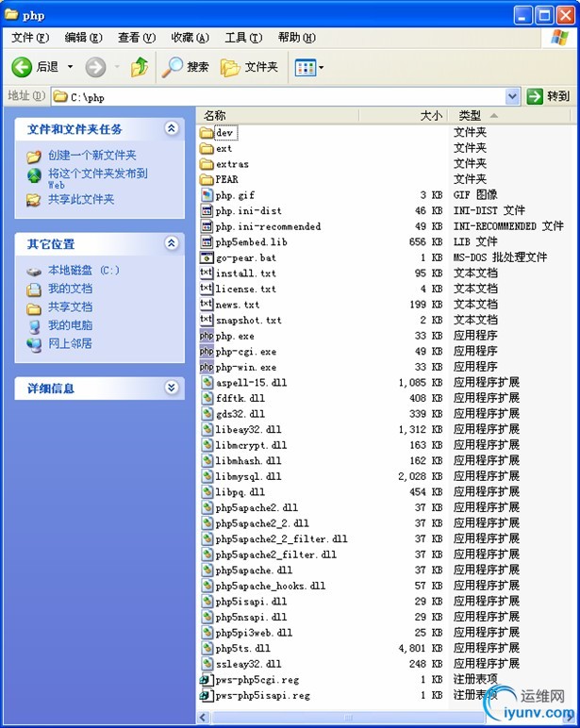
Task: Select file name ssleay32.dll
Action: coord(248,664)
